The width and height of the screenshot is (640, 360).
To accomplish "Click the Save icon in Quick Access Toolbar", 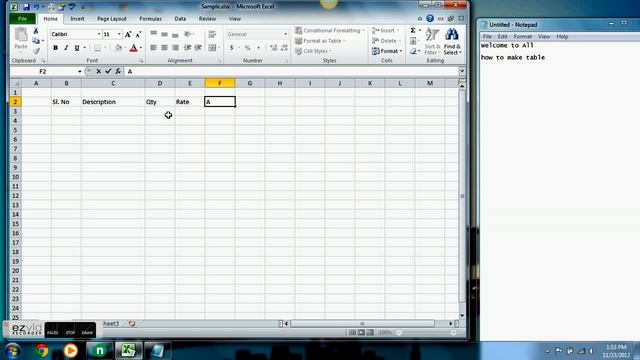I will coord(26,7).
